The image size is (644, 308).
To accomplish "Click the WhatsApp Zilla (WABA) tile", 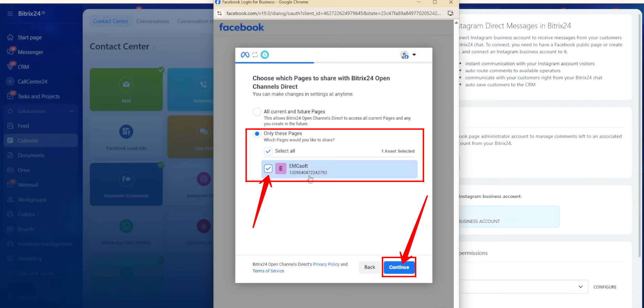I will coord(126,231).
